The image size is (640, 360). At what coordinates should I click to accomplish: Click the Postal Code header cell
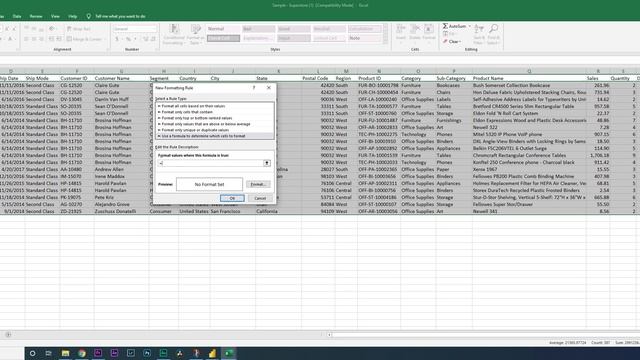318,78
